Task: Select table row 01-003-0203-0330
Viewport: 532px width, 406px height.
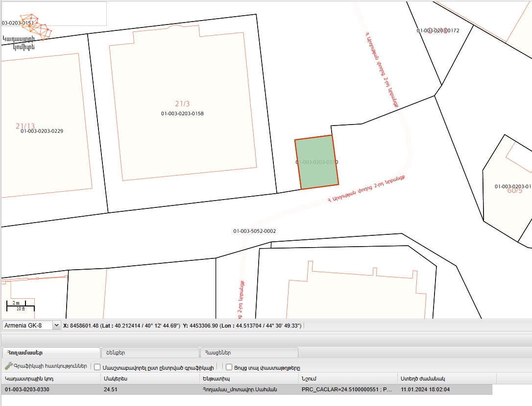Action: tap(50, 390)
